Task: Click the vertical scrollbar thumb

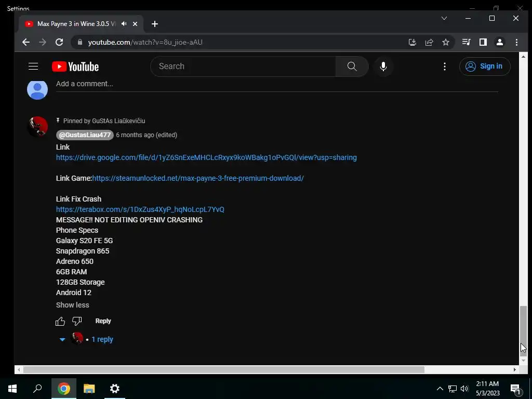Action: point(524,330)
